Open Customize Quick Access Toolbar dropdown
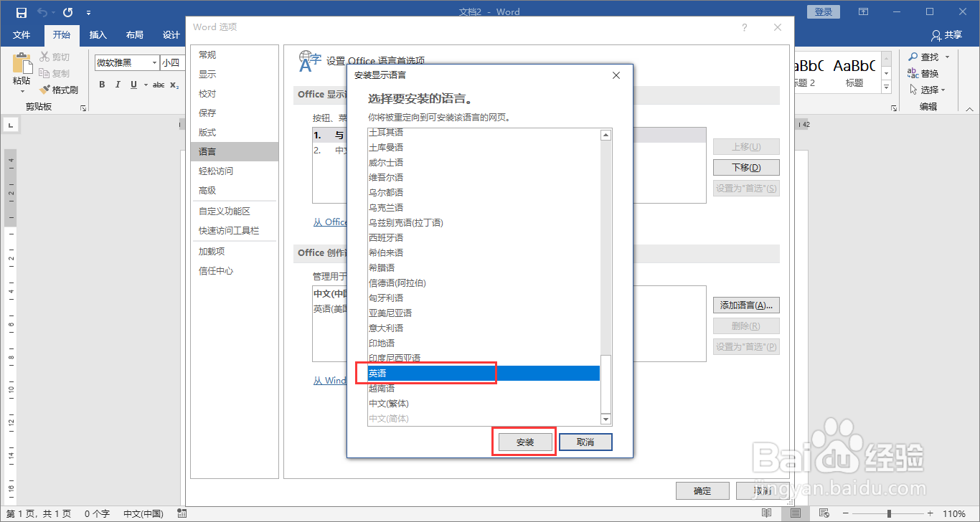 pyautogui.click(x=88, y=13)
